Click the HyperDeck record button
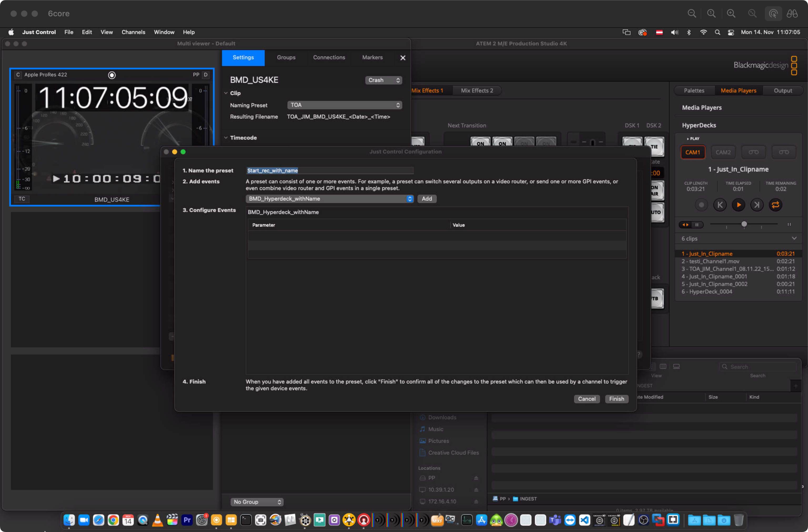This screenshot has height=532, width=808. pos(701,205)
